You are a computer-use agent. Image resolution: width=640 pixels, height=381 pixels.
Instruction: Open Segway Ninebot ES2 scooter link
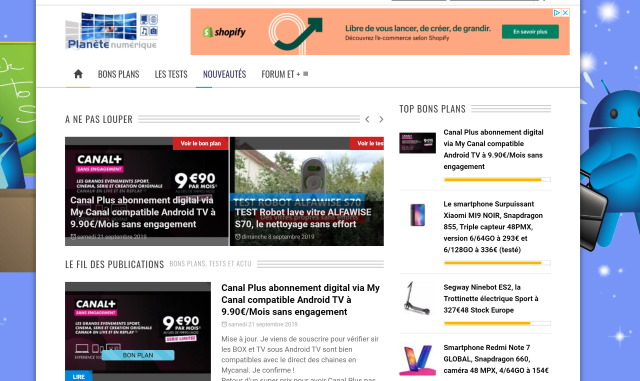tap(491, 299)
